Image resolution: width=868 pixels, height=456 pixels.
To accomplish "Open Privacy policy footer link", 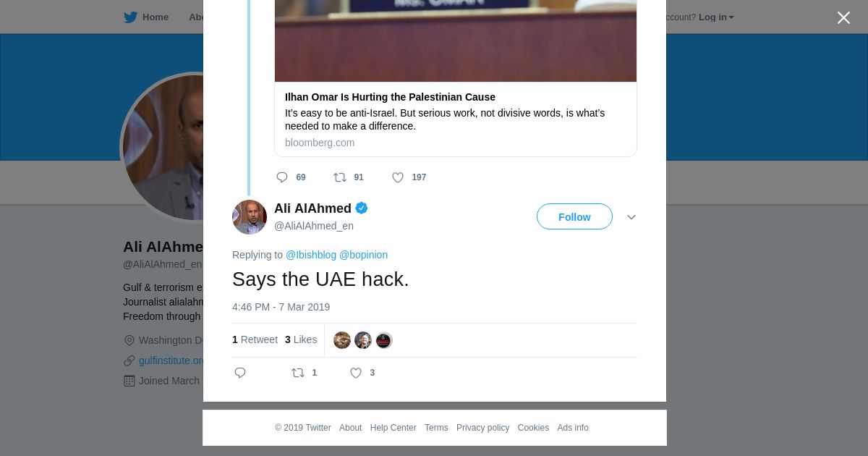I will click(x=482, y=428).
